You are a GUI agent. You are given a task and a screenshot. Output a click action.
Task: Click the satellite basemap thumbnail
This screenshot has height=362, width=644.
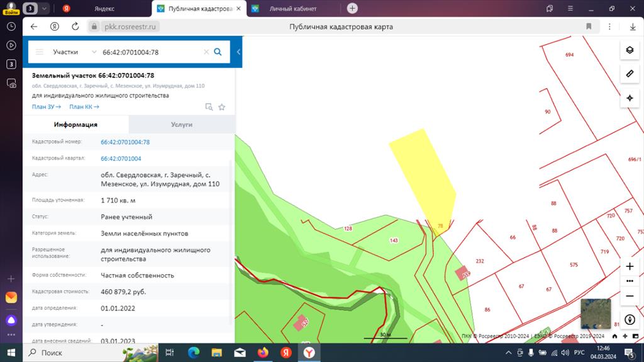point(596,314)
